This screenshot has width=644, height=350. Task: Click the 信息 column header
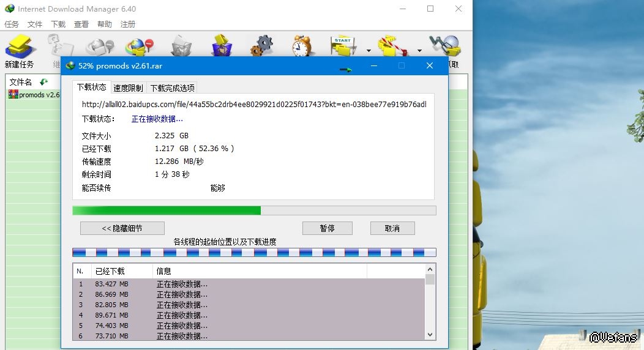(260, 271)
